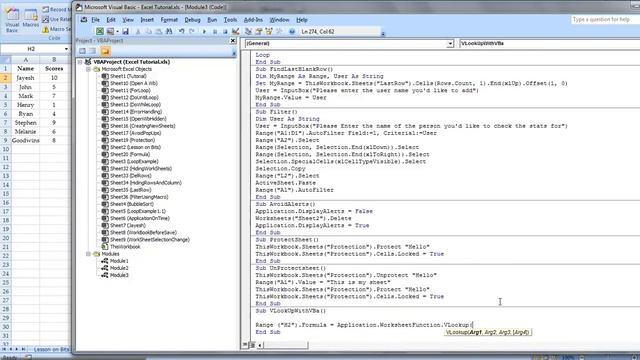Save the workbook with the Save icon
Screen dimensions: 640x360
click(125, 31)
